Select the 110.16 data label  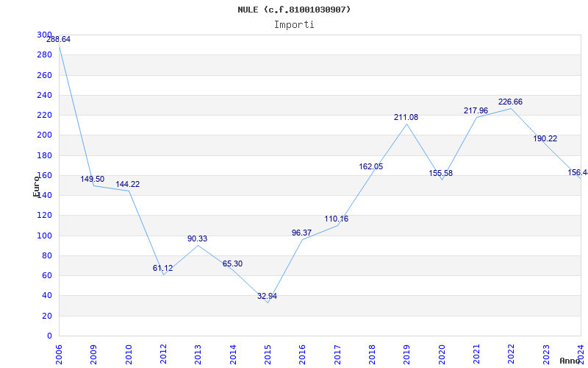[x=337, y=219]
